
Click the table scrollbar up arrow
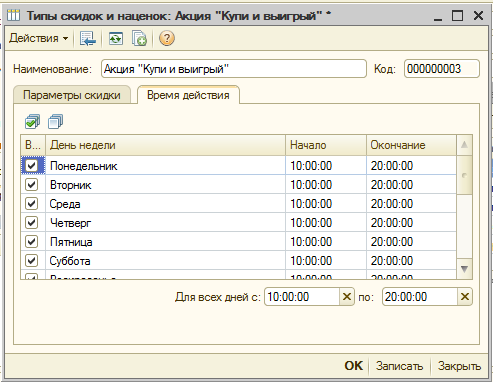(x=464, y=145)
